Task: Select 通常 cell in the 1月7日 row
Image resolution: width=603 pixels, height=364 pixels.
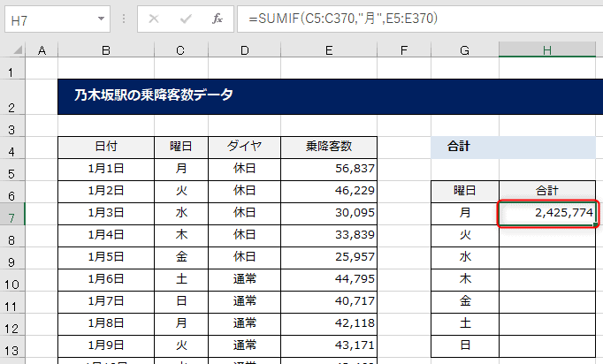Action: tap(244, 302)
